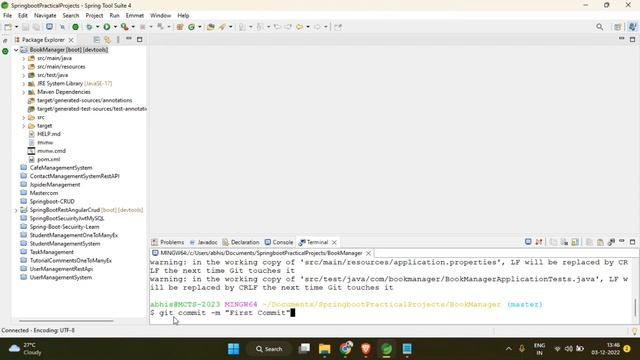Click in the terminal git commit command line

(x=220, y=313)
